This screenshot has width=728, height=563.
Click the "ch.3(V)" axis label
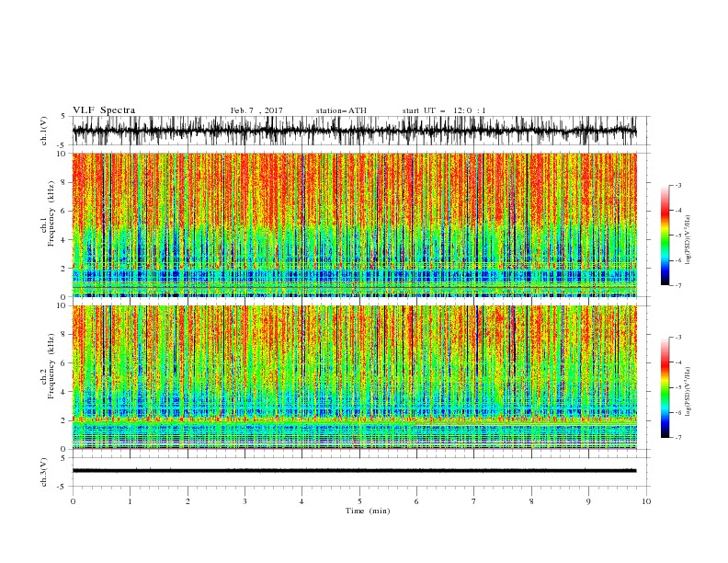tap(44, 472)
